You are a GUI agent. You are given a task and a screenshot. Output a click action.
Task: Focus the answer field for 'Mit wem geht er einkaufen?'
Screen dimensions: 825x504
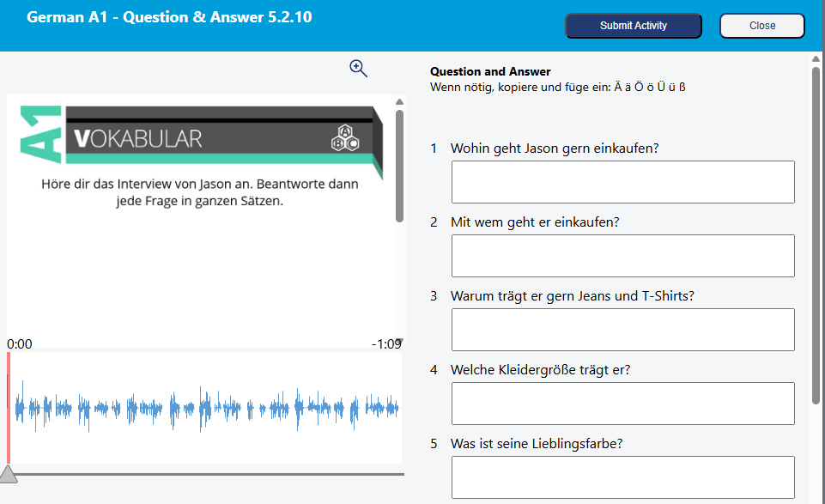click(622, 256)
